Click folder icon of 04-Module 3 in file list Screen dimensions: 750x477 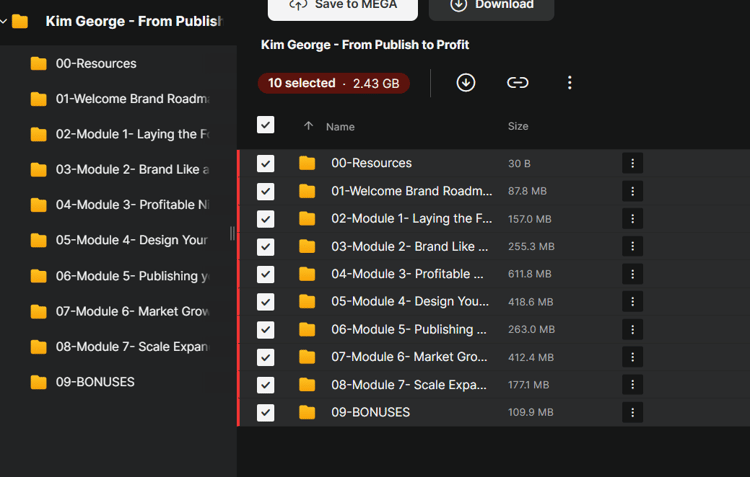point(307,274)
